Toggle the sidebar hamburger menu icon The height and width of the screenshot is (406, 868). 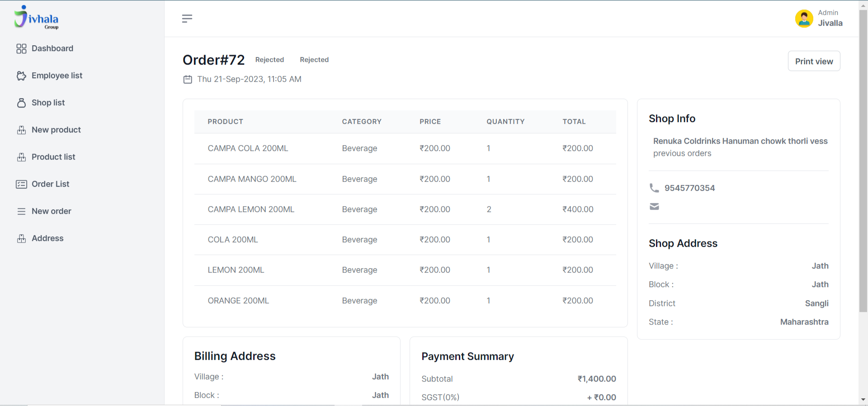pos(187,19)
